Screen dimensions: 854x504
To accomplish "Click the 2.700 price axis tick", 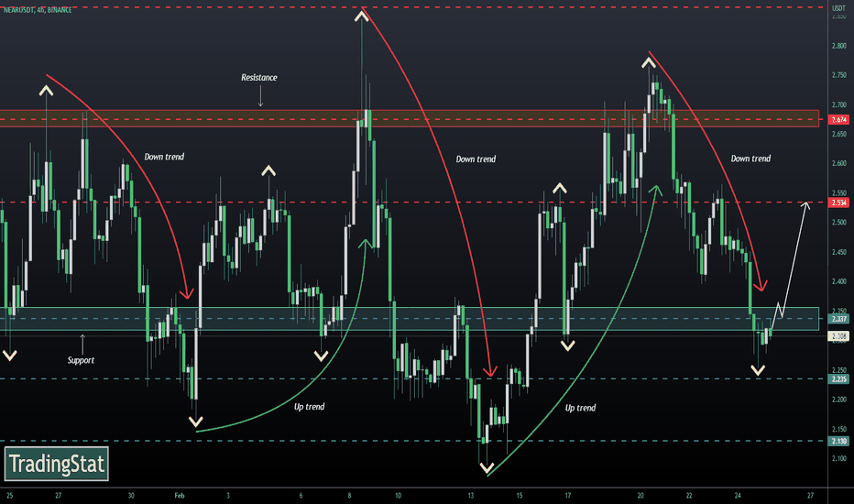I will click(838, 104).
